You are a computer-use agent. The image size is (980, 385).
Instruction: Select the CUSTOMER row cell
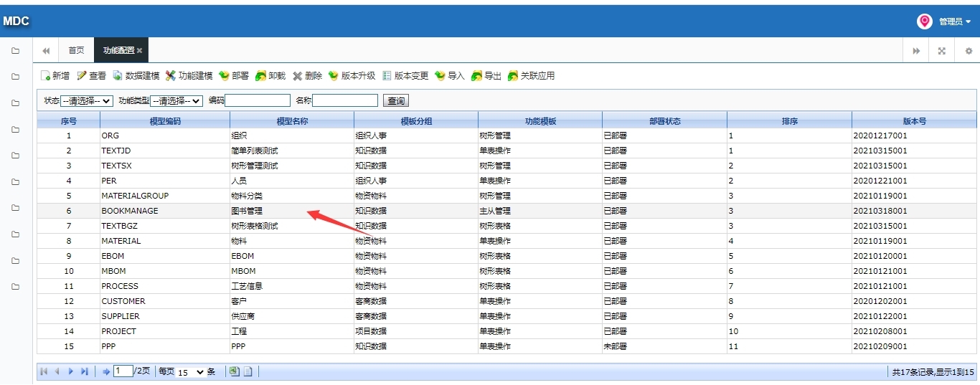tap(165, 301)
